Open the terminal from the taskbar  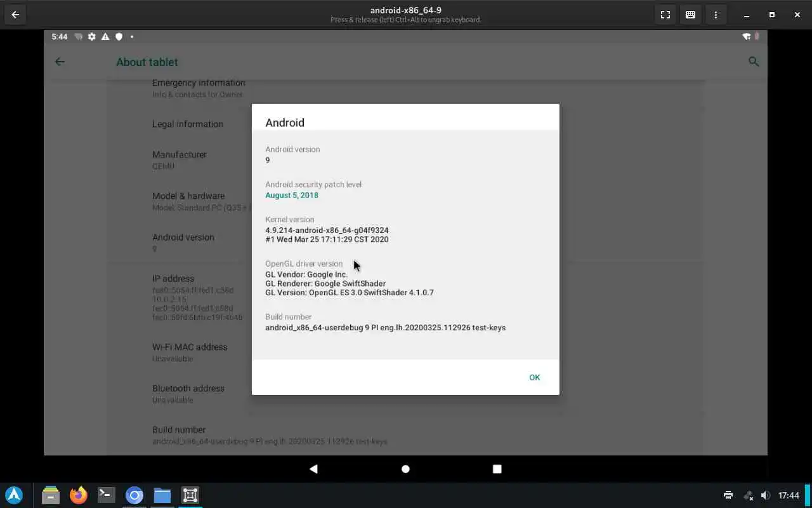pyautogui.click(x=106, y=495)
